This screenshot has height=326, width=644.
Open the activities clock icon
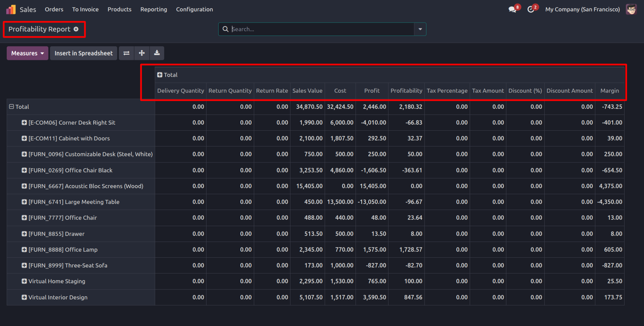coord(531,9)
